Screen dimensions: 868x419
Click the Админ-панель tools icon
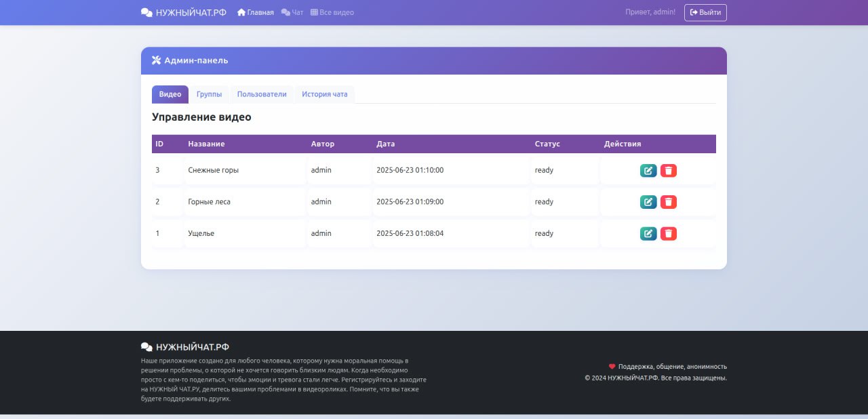tap(156, 60)
